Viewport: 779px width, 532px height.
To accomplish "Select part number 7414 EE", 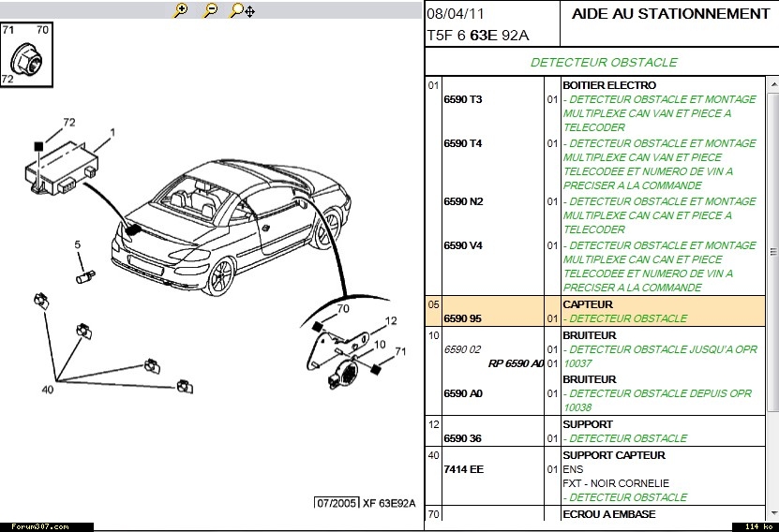I will (x=463, y=469).
